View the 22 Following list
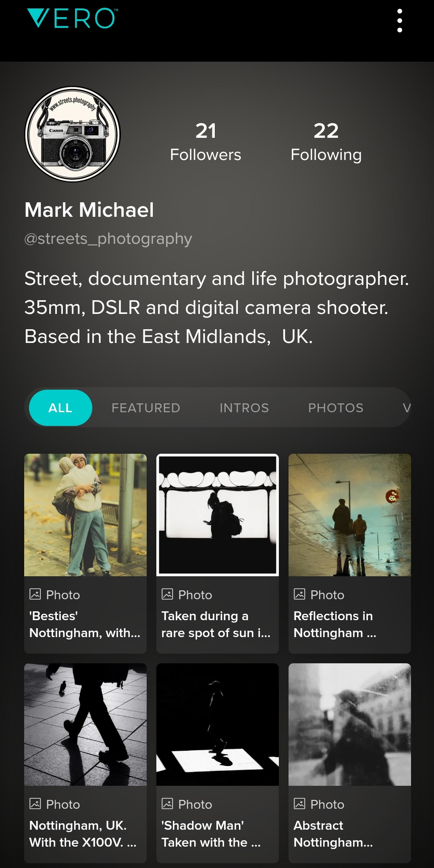This screenshot has width=434, height=868. 326,142
